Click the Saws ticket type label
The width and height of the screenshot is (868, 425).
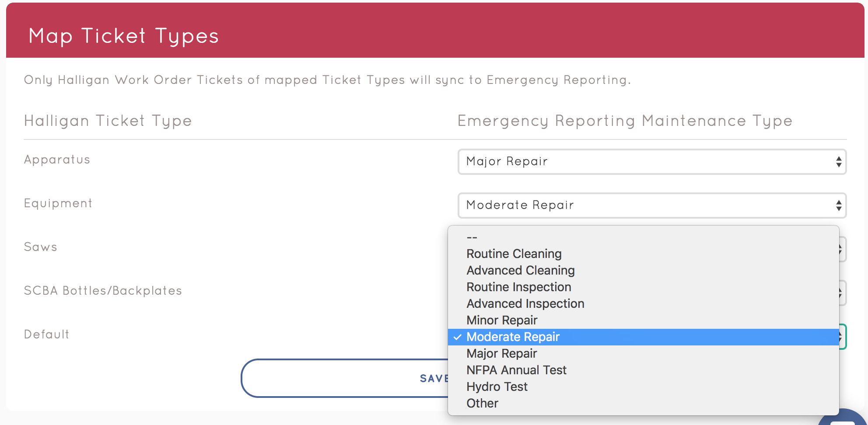(x=41, y=247)
